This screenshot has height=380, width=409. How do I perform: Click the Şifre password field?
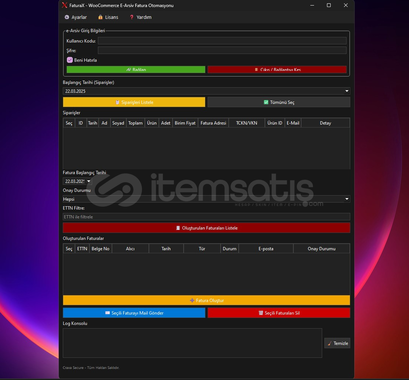pos(222,50)
